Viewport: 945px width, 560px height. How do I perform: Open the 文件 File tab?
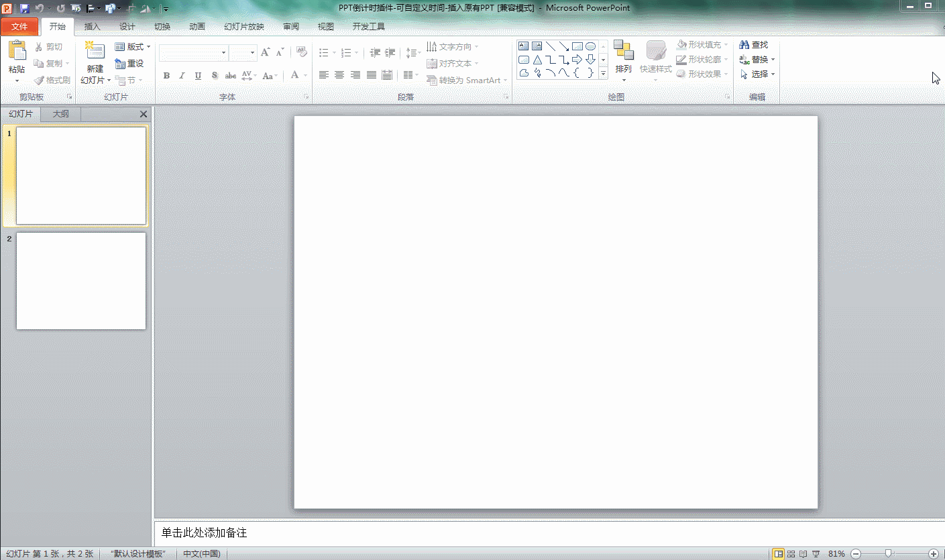19,27
